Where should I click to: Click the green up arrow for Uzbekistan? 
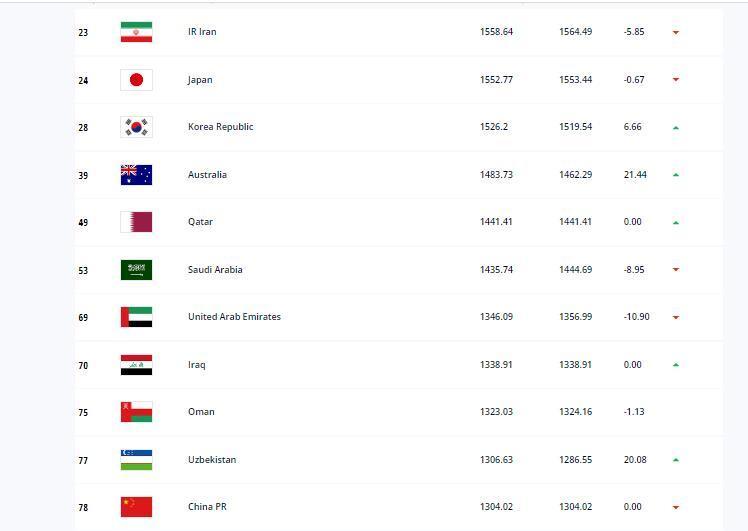(x=676, y=460)
